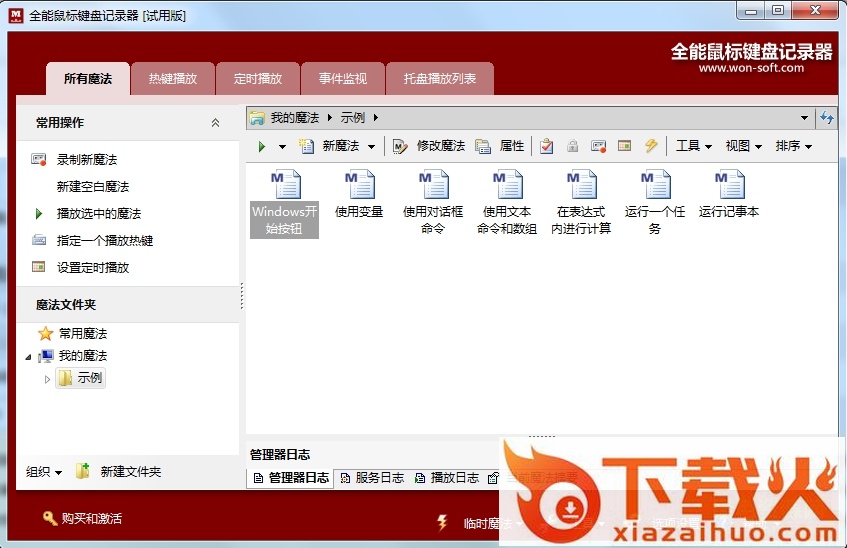Click the 新建文件夹 folder icon

pyautogui.click(x=83, y=471)
